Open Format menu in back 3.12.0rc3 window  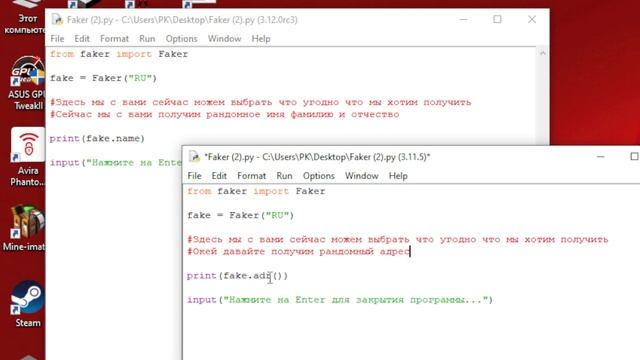(114, 39)
